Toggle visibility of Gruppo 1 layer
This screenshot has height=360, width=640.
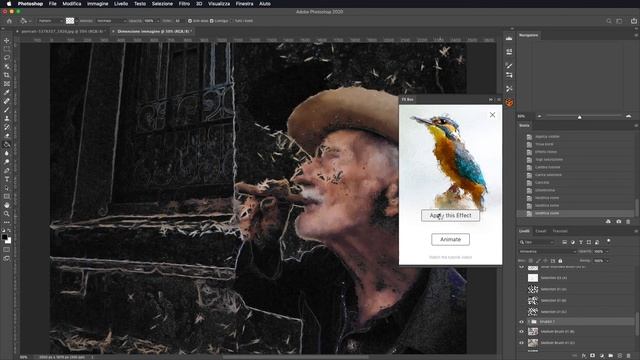click(521, 322)
